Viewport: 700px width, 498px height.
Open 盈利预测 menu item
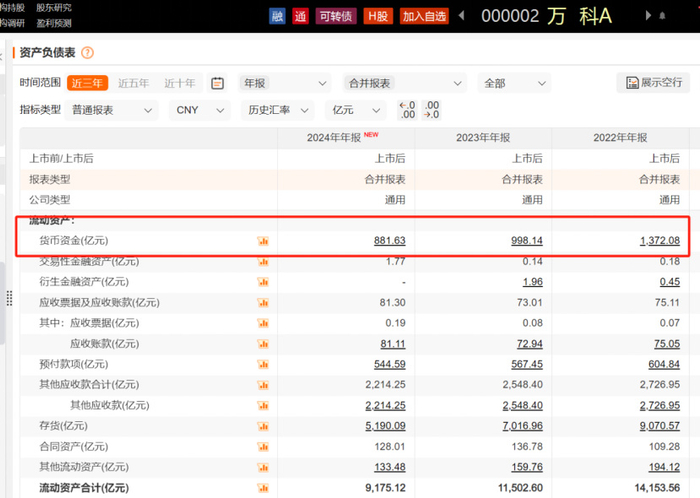click(x=54, y=23)
